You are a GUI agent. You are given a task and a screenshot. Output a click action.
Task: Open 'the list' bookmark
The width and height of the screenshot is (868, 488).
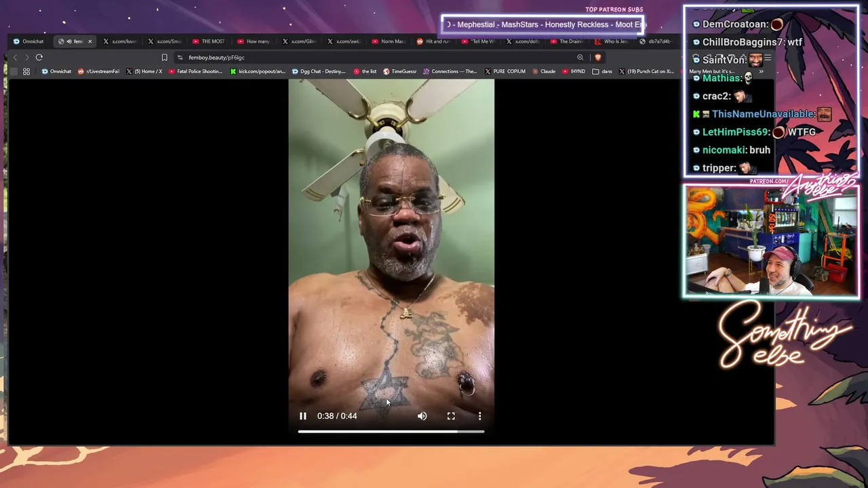[x=366, y=71]
